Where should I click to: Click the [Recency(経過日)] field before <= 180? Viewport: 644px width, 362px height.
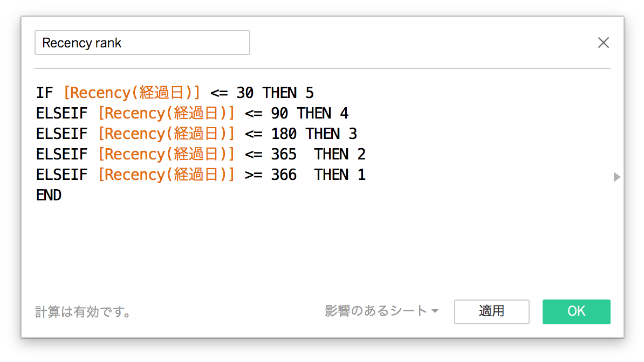click(166, 134)
